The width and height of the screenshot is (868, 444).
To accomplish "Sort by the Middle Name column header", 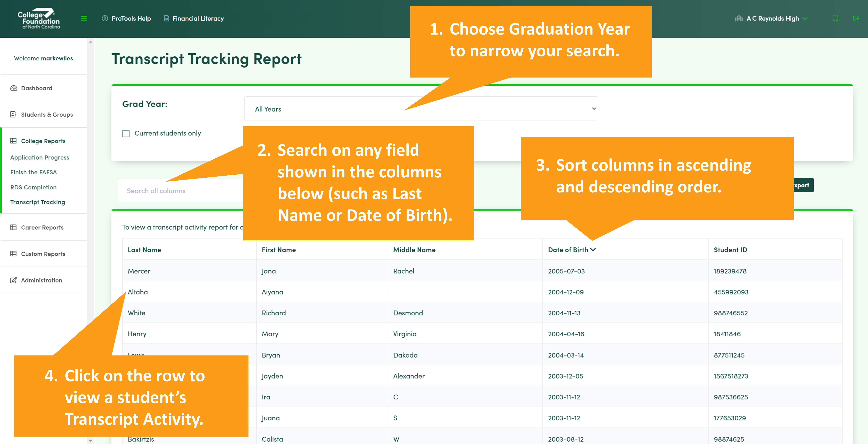I will click(x=414, y=250).
